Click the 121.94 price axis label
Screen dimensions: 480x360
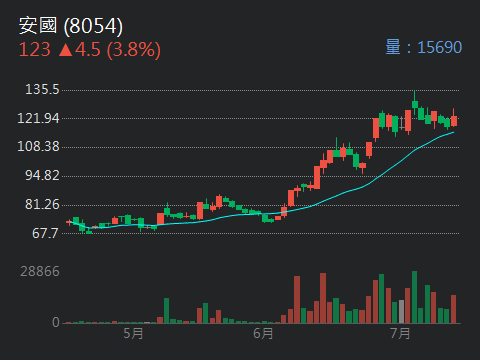pos(38,118)
